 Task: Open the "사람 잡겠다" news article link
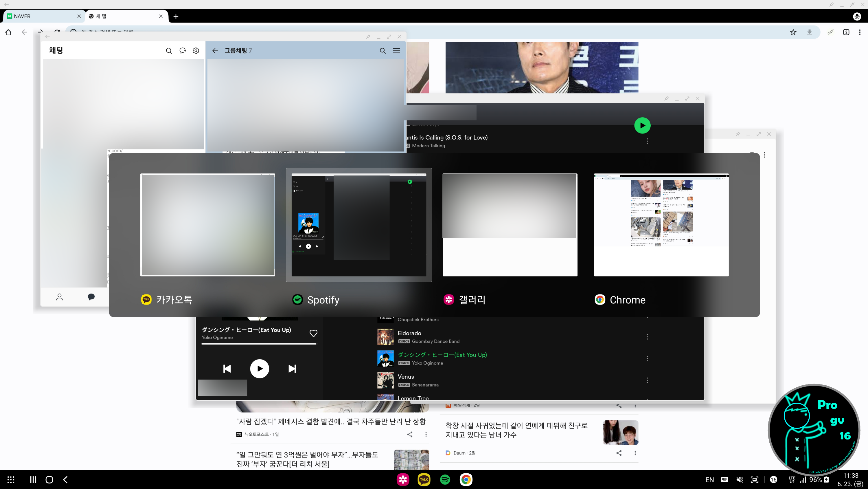pos(331,421)
